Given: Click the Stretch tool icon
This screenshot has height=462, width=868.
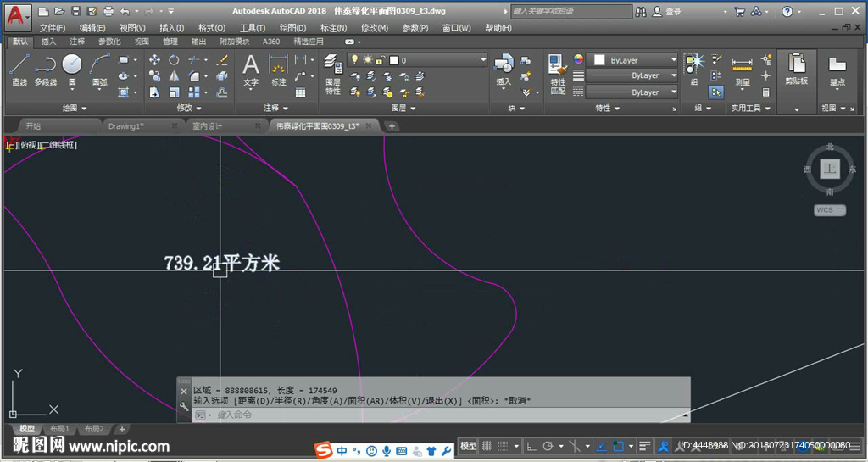Looking at the screenshot, I should coord(154,92).
